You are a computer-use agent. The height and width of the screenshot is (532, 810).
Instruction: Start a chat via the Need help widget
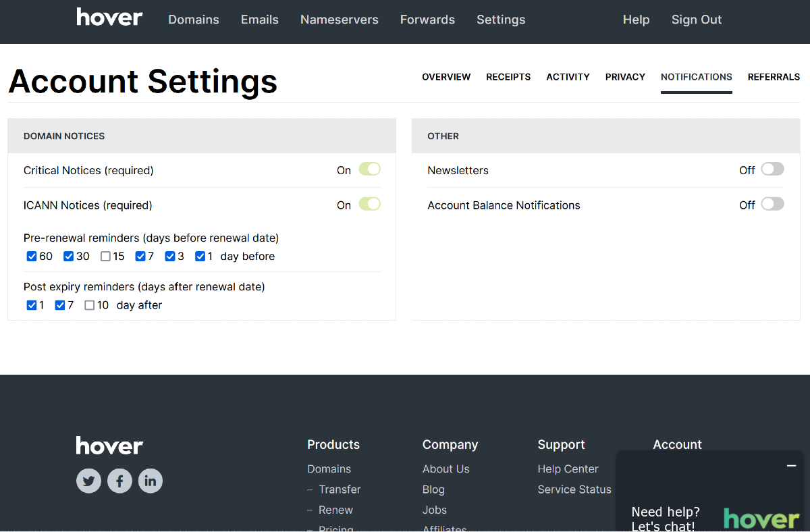coord(666,519)
